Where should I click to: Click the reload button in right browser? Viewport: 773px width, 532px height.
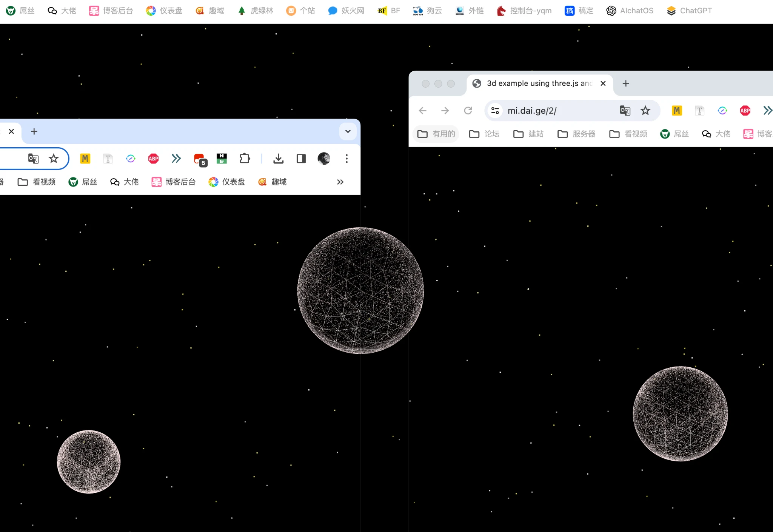(x=468, y=111)
